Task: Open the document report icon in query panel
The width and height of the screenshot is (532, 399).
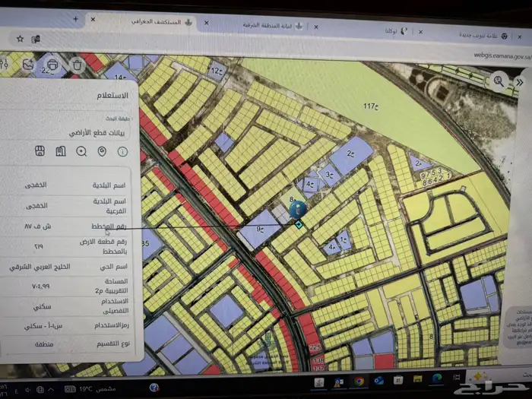Action: [61, 152]
